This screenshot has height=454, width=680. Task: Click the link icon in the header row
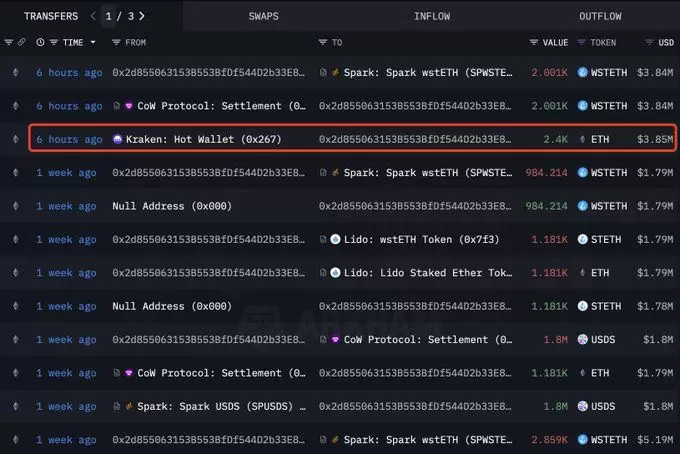(x=21, y=42)
